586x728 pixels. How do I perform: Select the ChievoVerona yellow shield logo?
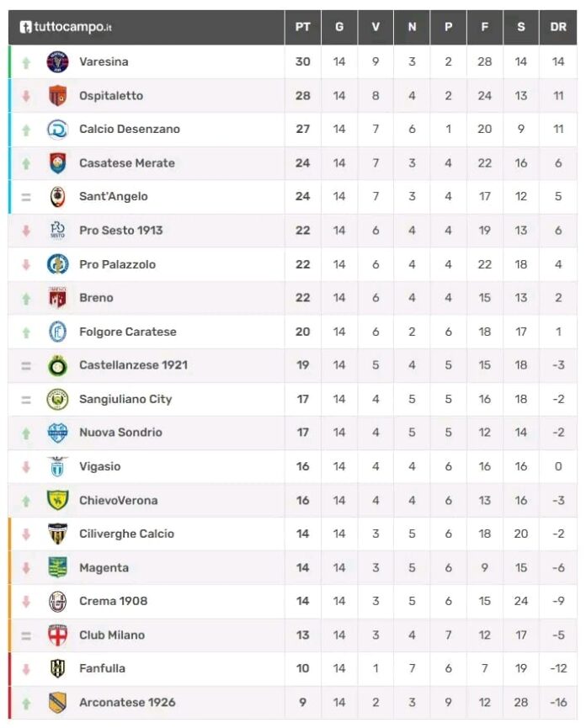coord(57,500)
